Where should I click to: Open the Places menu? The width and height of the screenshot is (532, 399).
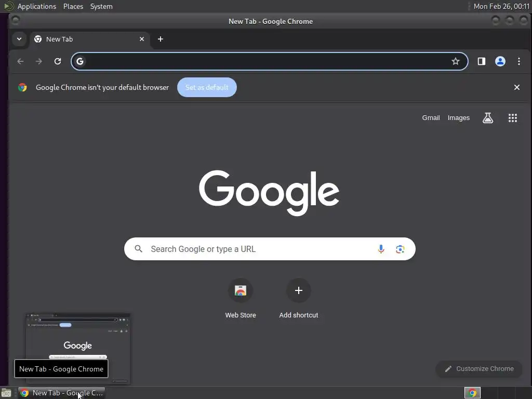[x=73, y=6]
